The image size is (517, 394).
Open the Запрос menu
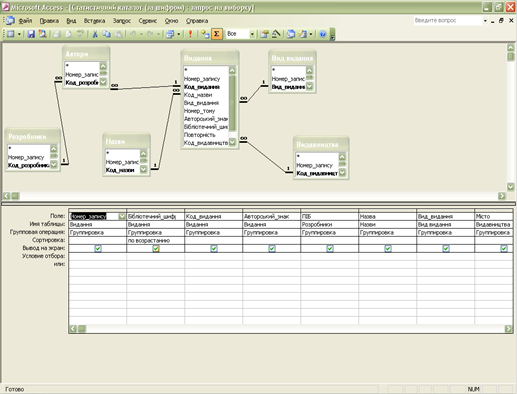click(x=122, y=21)
